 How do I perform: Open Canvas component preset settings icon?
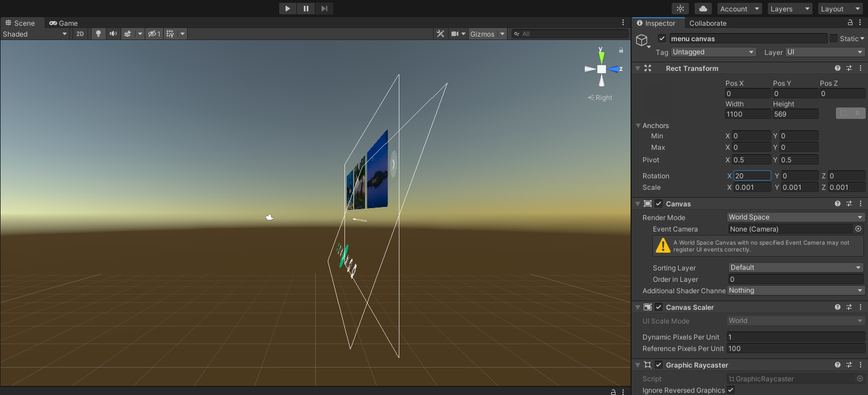click(x=849, y=204)
